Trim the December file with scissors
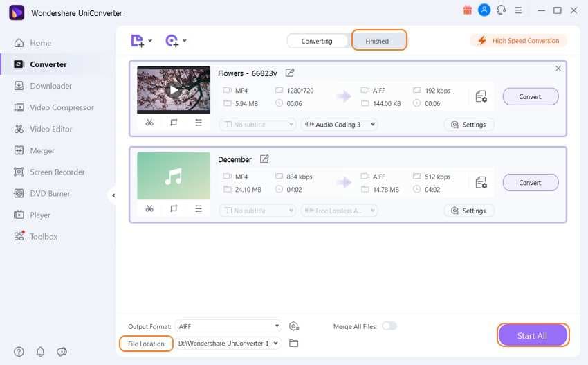Viewport: 588px width, 365px height. (149, 208)
